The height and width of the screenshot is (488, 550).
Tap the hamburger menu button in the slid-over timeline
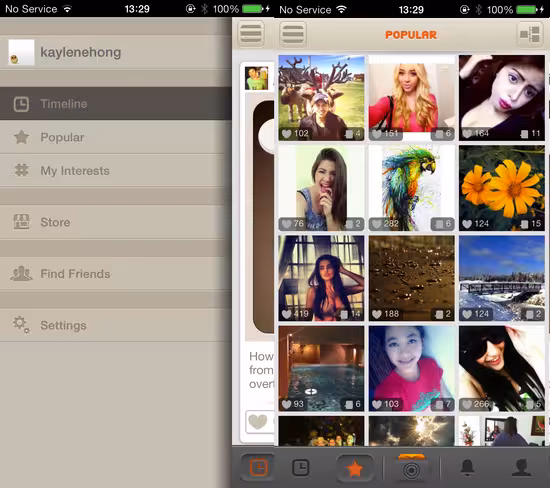click(251, 34)
